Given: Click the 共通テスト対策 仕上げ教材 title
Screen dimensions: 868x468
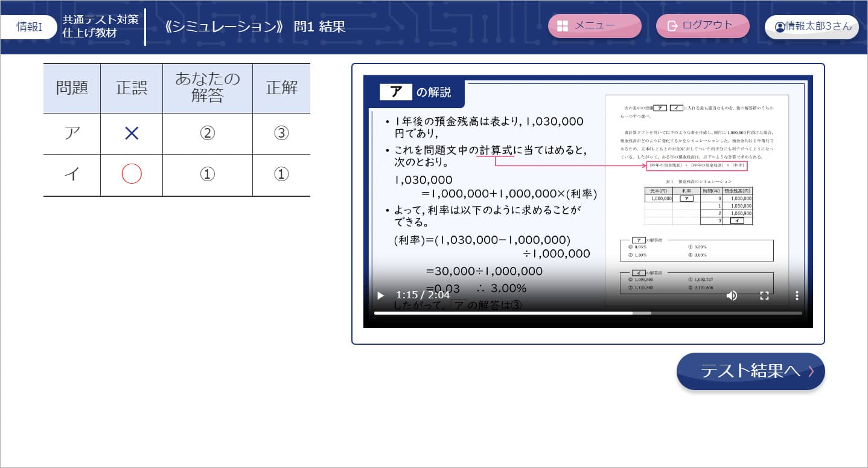Looking at the screenshot, I should click(x=100, y=26).
